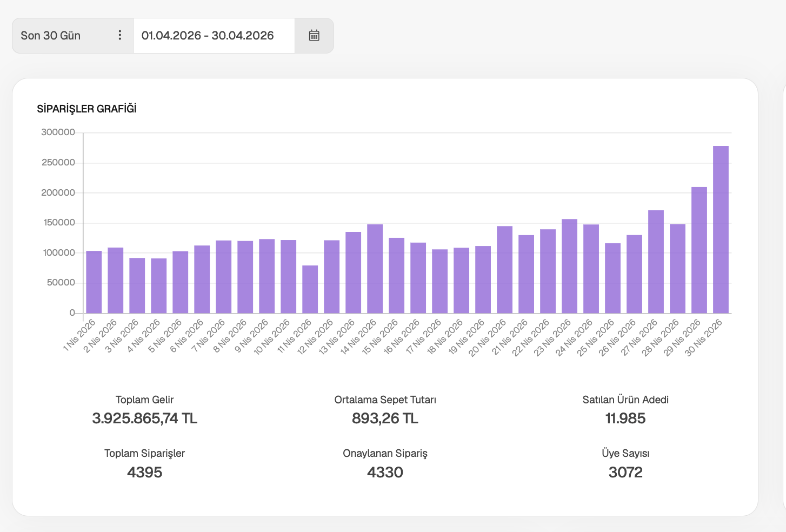Open the calendar date picker icon
The height and width of the screenshot is (532, 786).
click(314, 36)
